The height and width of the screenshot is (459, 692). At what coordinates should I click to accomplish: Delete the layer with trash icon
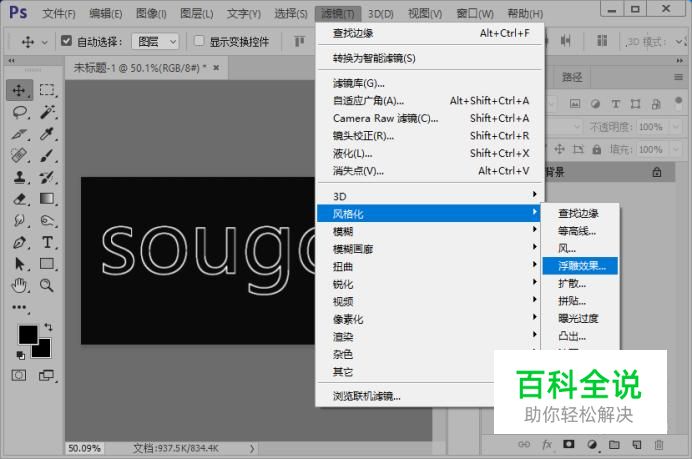click(659, 444)
